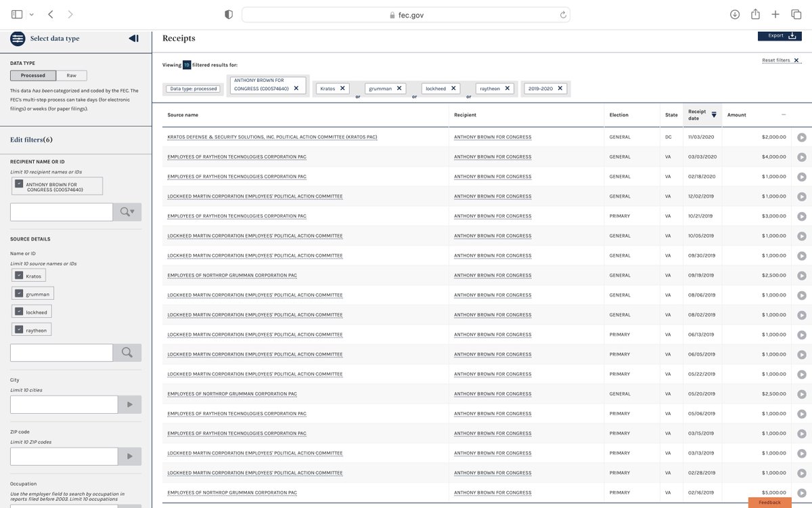Remove the raytheon filter tag

click(507, 88)
